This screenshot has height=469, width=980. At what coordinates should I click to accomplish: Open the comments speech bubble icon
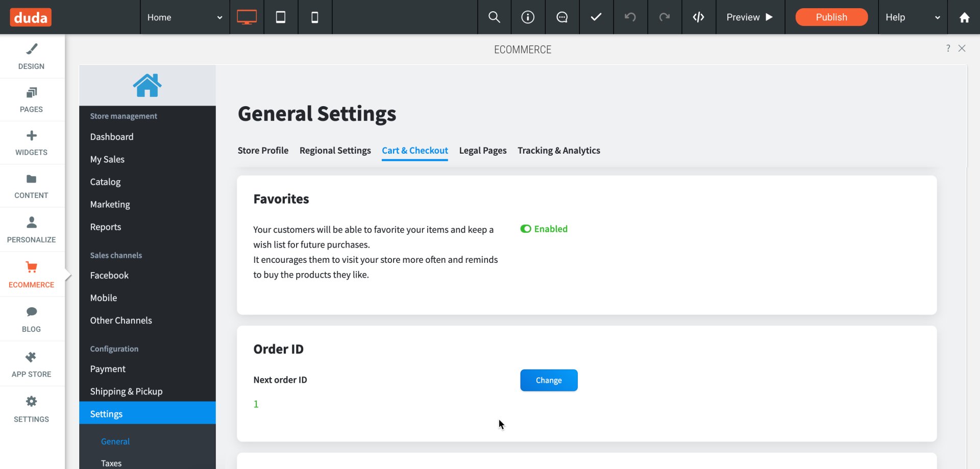(x=562, y=17)
